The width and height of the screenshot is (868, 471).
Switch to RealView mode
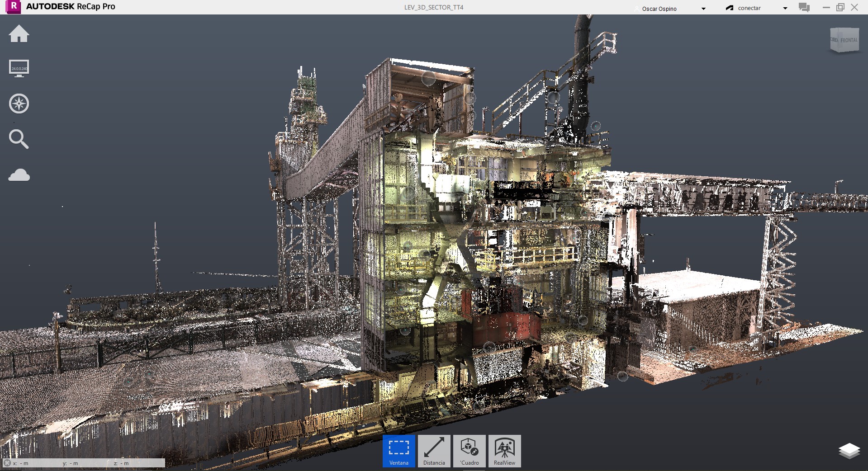click(505, 451)
